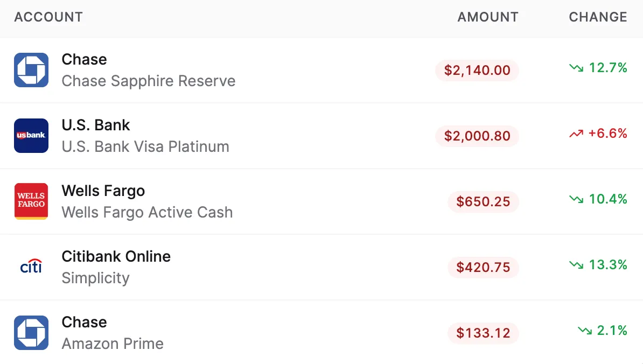This screenshot has width=643, height=364.
Task: Click the downward trend arrow beside 13.3%
Action: pyautogui.click(x=575, y=264)
